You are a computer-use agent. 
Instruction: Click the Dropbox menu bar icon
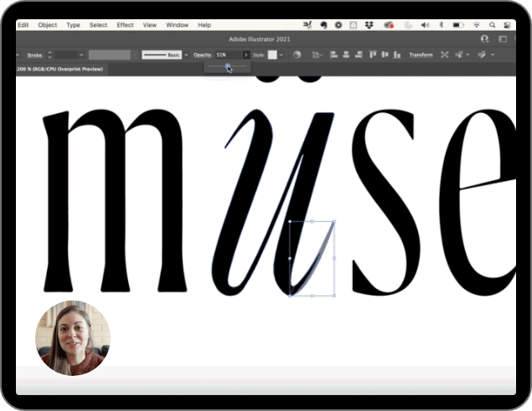click(369, 25)
